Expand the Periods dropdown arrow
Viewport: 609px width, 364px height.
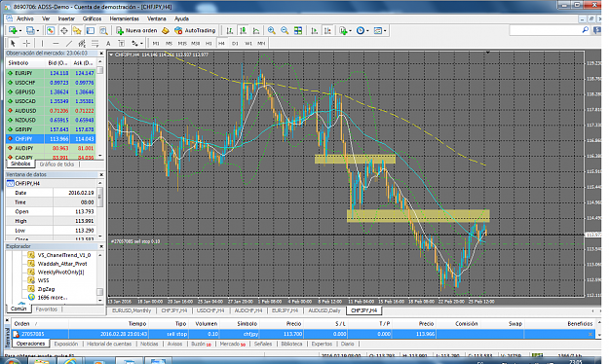tap(367, 30)
